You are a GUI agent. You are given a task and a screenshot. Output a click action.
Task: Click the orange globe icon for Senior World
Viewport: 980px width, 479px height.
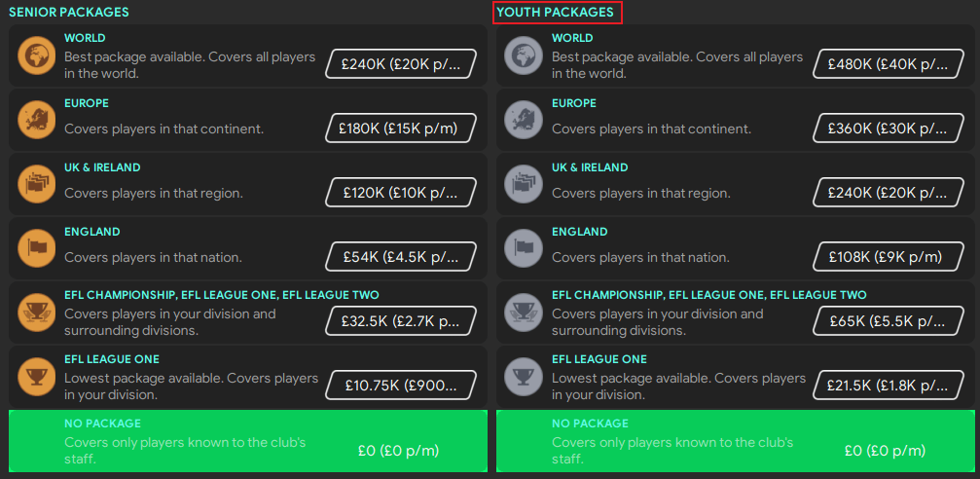click(x=37, y=56)
